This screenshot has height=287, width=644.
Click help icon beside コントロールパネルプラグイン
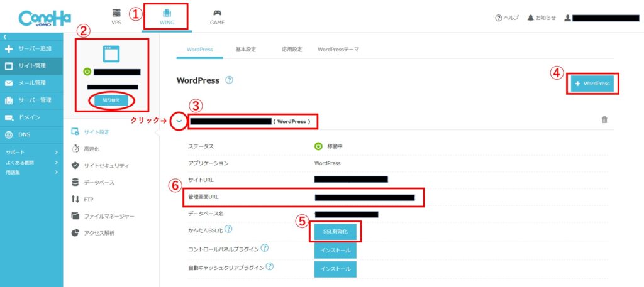[x=265, y=247]
